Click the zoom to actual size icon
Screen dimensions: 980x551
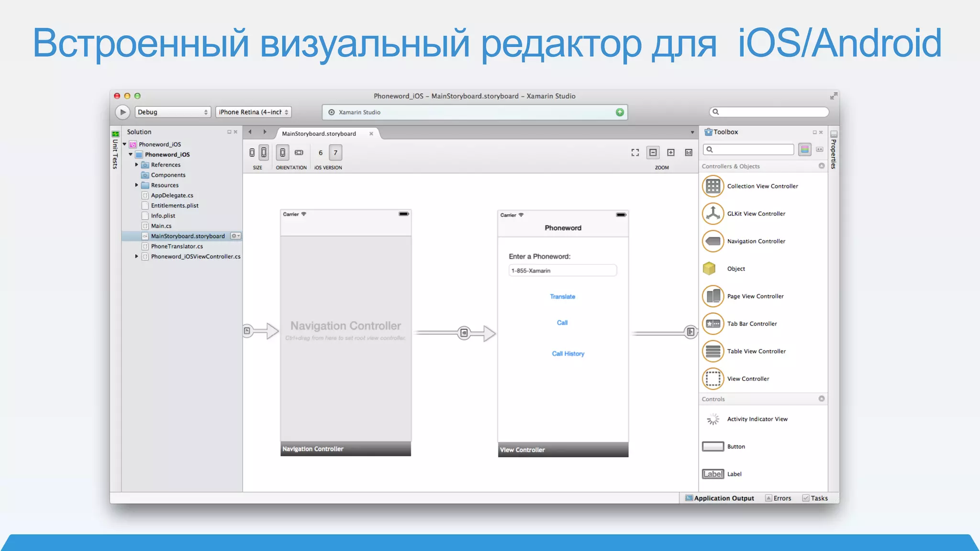(689, 153)
